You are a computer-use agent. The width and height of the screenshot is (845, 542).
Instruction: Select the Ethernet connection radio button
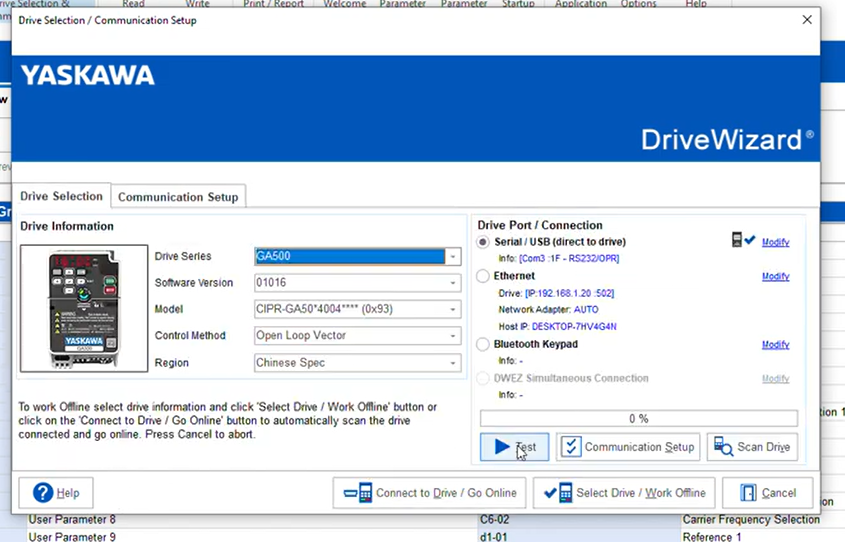tap(484, 276)
